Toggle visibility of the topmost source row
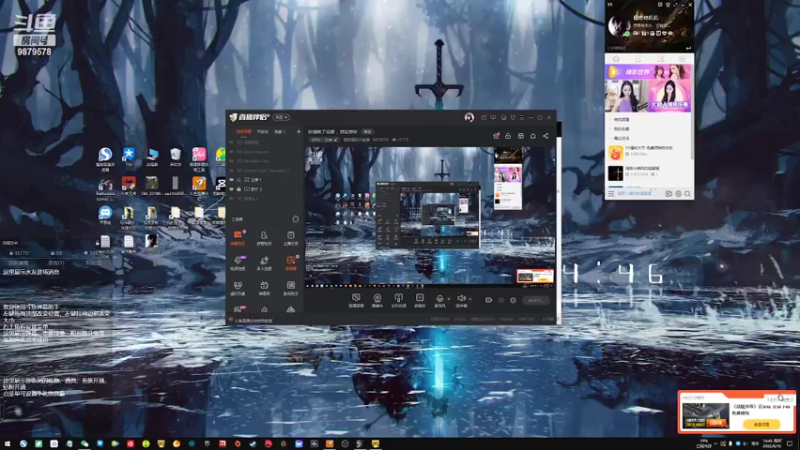 232,142
